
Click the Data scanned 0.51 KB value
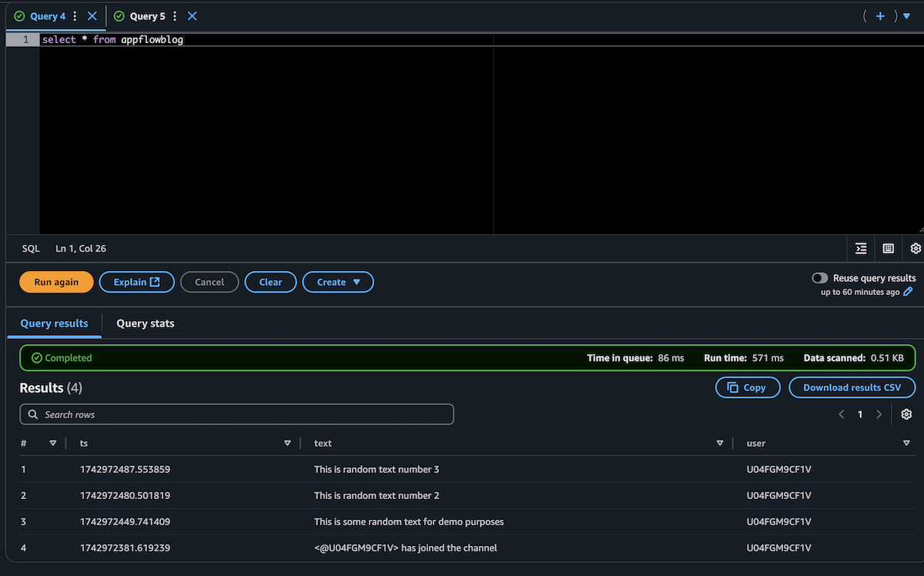(x=887, y=358)
